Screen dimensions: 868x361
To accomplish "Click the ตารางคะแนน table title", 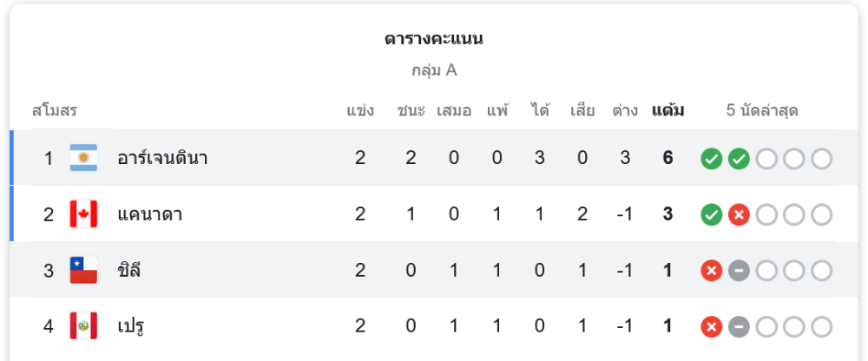I will pos(434,39).
